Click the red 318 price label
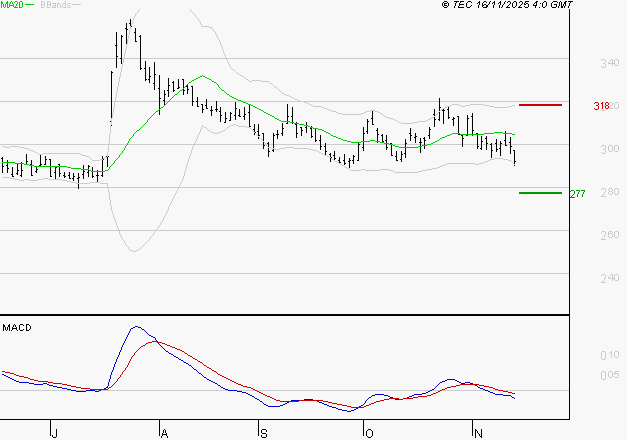627x440 pixels. [x=601, y=106]
